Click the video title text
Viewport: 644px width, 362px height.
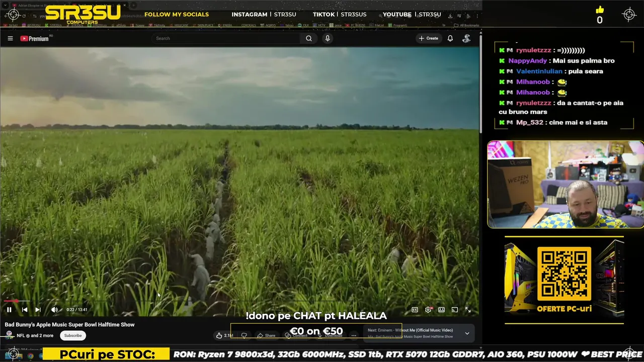click(x=69, y=325)
